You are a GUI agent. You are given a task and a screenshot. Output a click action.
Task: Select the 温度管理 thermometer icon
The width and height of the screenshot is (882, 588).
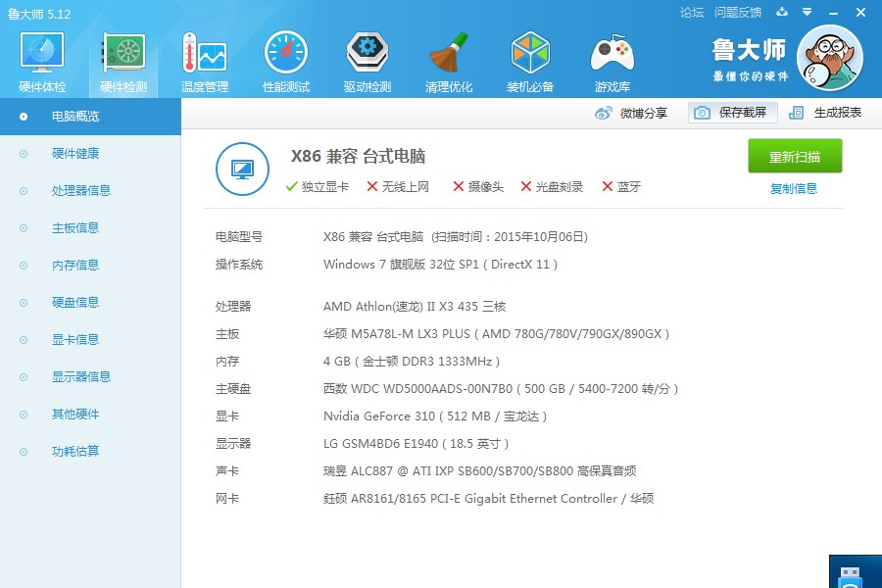click(x=205, y=55)
